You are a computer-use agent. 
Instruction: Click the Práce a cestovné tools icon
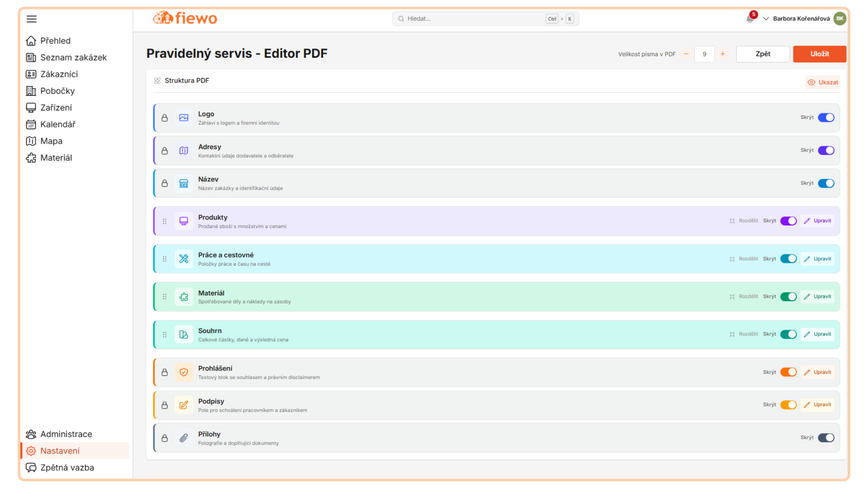184,259
